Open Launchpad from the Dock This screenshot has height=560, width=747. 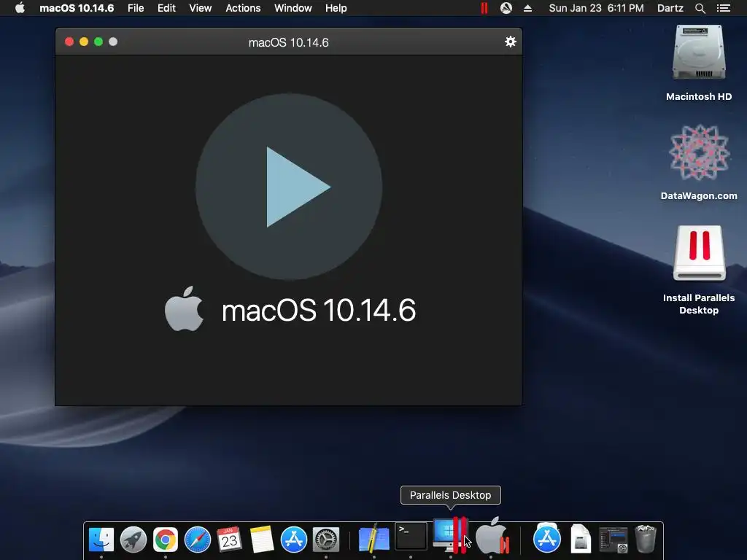click(x=133, y=540)
